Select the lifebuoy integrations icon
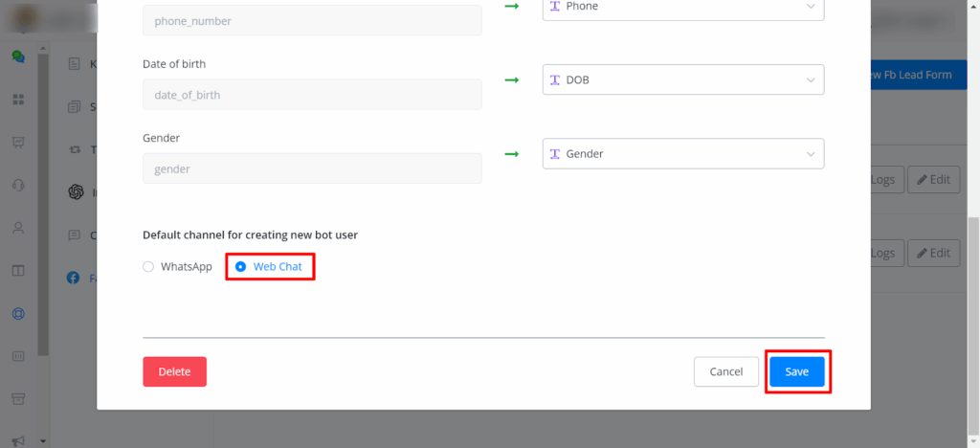980x448 pixels. point(18,313)
